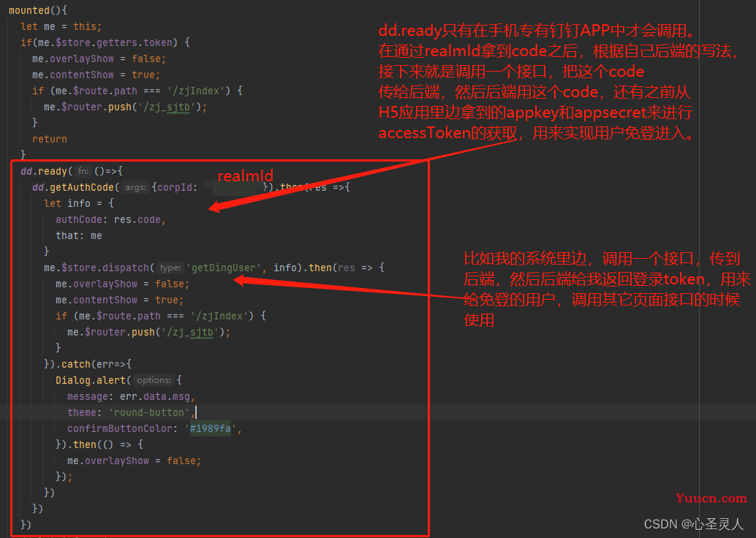Click the }).catch(err=>{ line
This screenshot has height=538, width=756.
click(88, 364)
